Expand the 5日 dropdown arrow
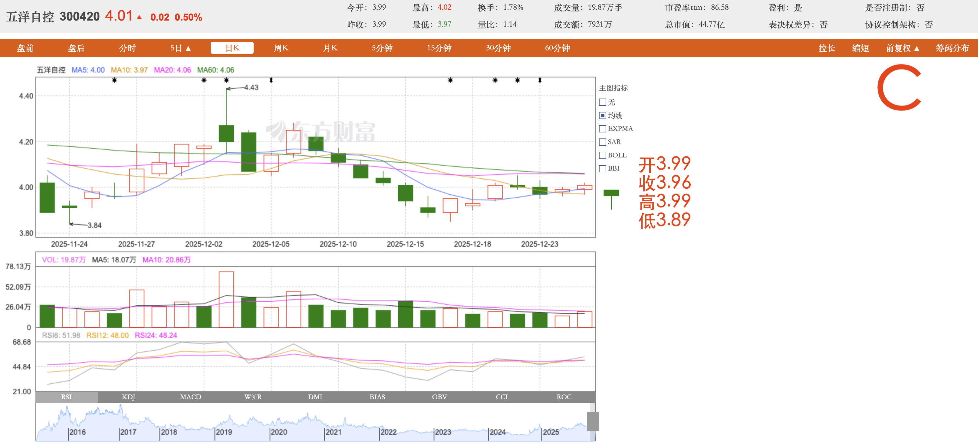This screenshot has width=980, height=445. (188, 48)
